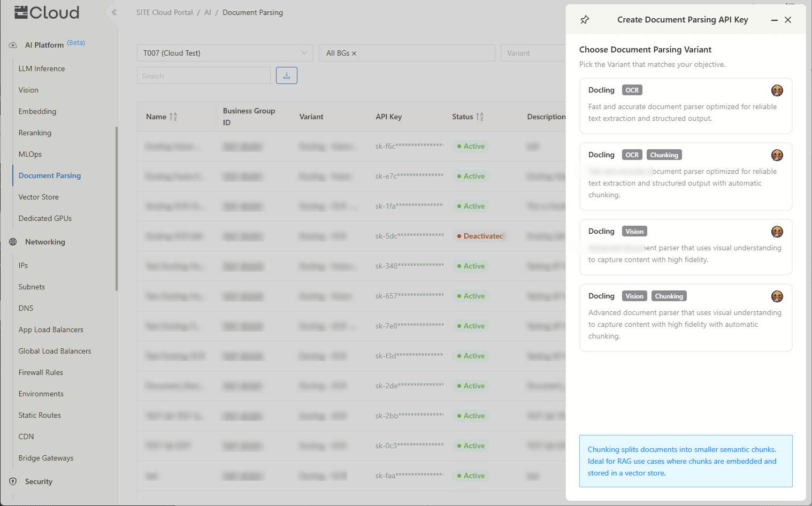Image resolution: width=812 pixels, height=506 pixels.
Task: Choose Docling OCR Chunking variant
Action: (x=685, y=176)
